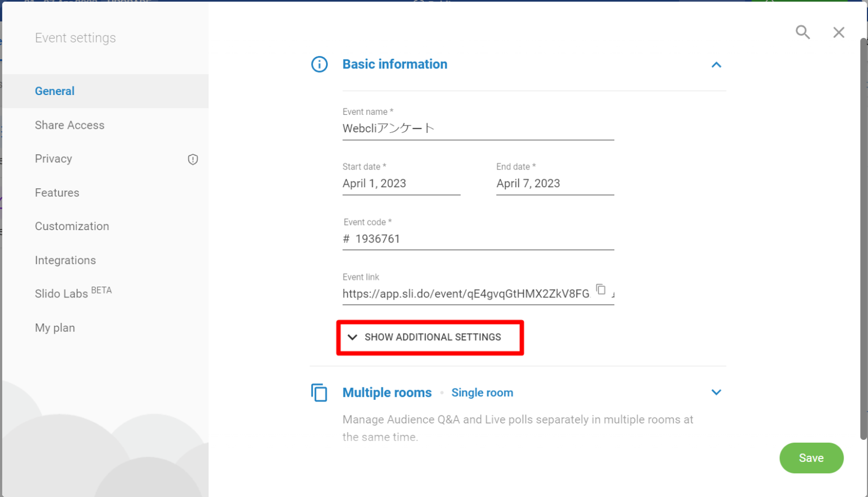Image resolution: width=868 pixels, height=497 pixels.
Task: Switch to Integrations settings
Action: [x=66, y=260]
